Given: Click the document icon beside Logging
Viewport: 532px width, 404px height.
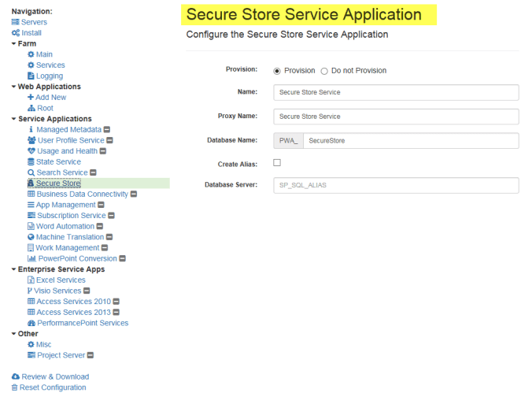Looking at the screenshot, I should pos(31,76).
